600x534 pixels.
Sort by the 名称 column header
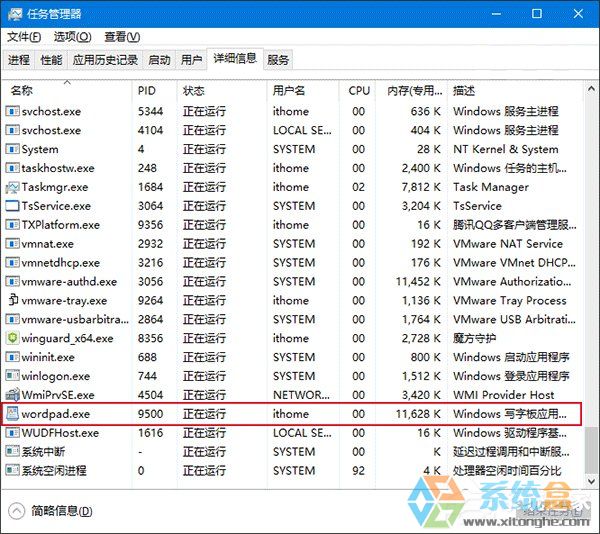click(x=67, y=91)
